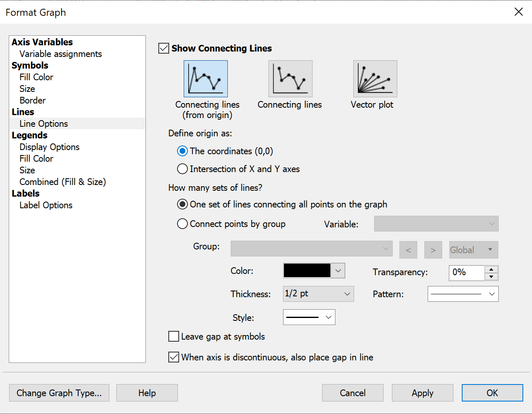Select the "Vector plot" graph style
532x414 pixels.
pyautogui.click(x=375, y=78)
